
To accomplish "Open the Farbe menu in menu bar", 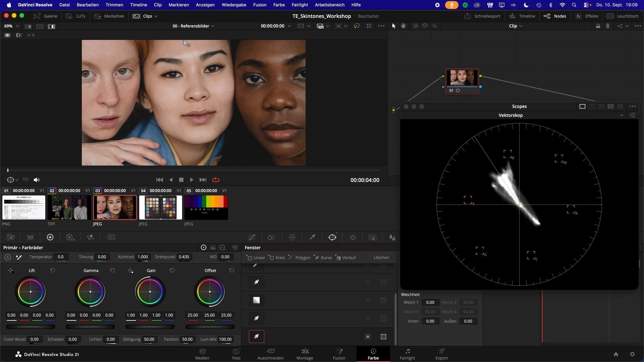I will (279, 5).
